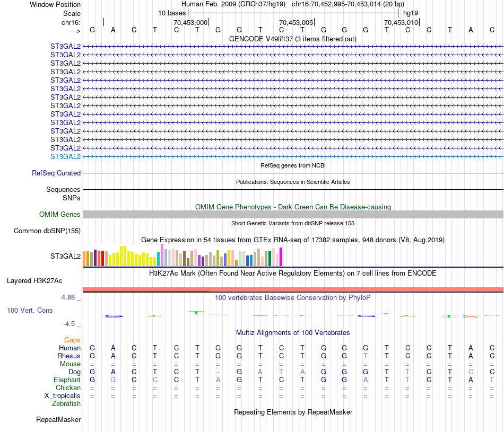The image size is (504, 432).
Task: Open the GTEx Gene Expression in 54 tissues title
Action: [293, 240]
